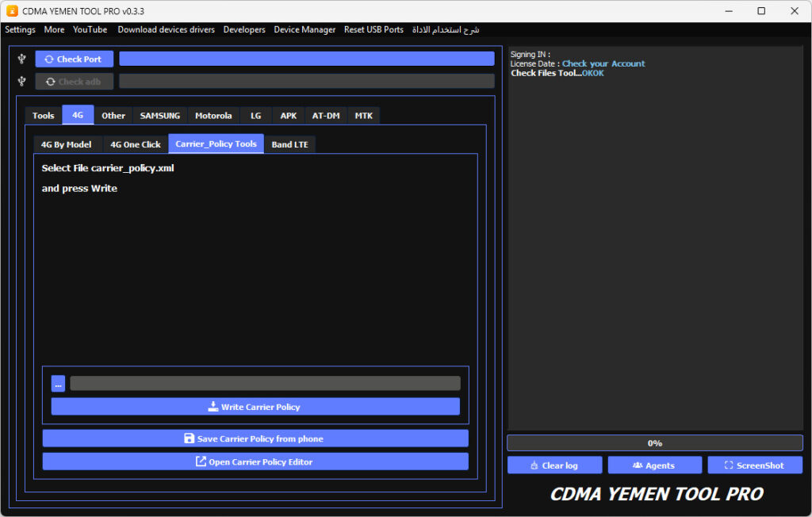Screen dimensions: 812x517
Task: Click the USB icon beside Check adb
Action: (x=22, y=81)
